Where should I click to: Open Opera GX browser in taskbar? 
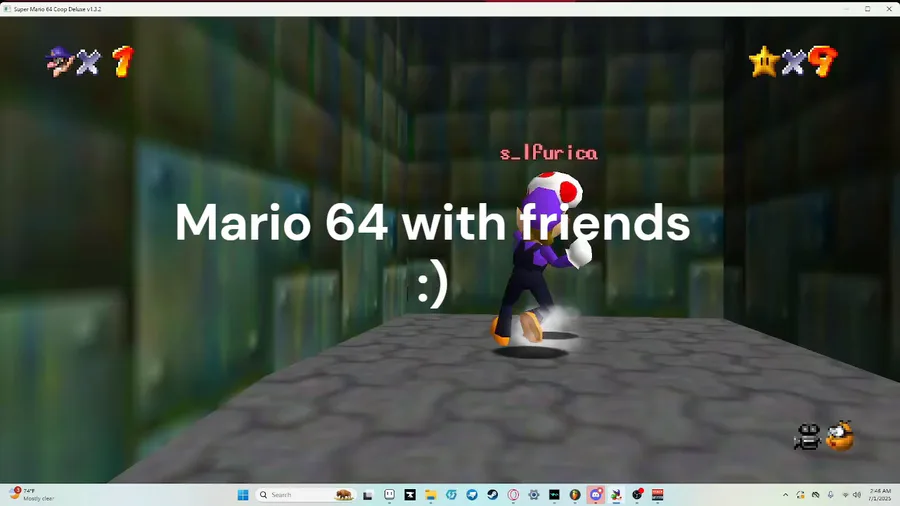point(513,495)
